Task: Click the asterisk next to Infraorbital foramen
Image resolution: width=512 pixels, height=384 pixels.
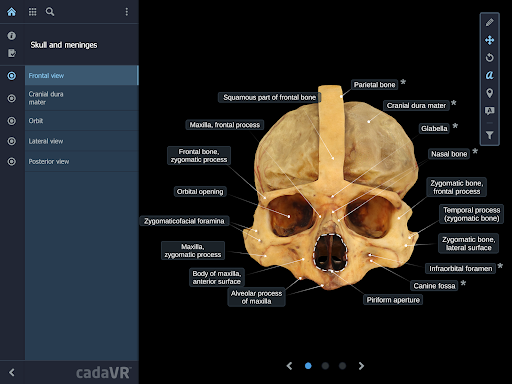Action: pyautogui.click(x=500, y=266)
